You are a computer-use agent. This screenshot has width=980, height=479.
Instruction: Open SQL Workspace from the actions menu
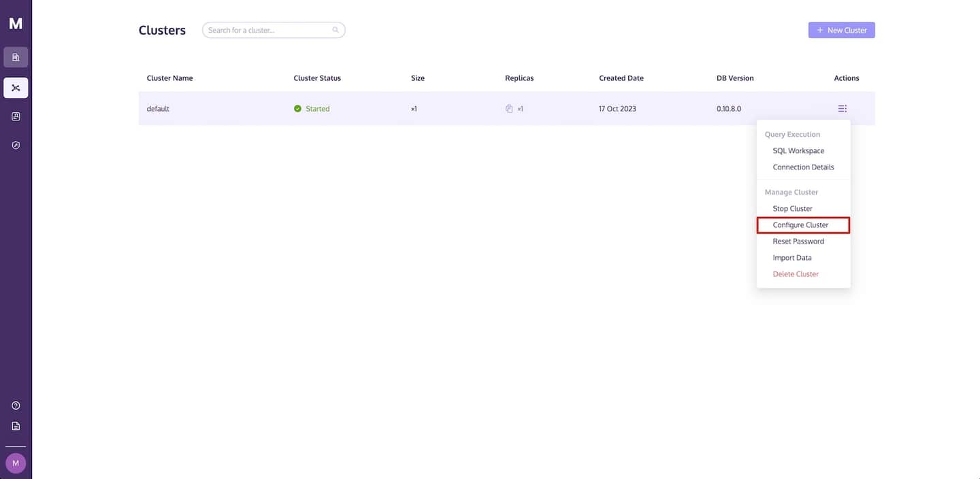[798, 151]
